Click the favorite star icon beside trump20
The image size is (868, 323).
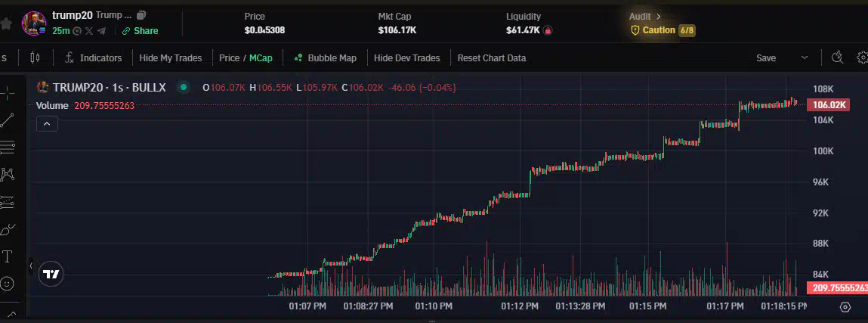(x=5, y=23)
